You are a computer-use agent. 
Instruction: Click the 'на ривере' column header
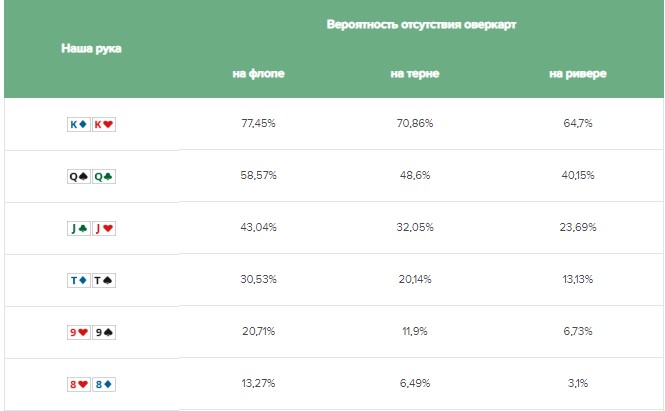[578, 74]
